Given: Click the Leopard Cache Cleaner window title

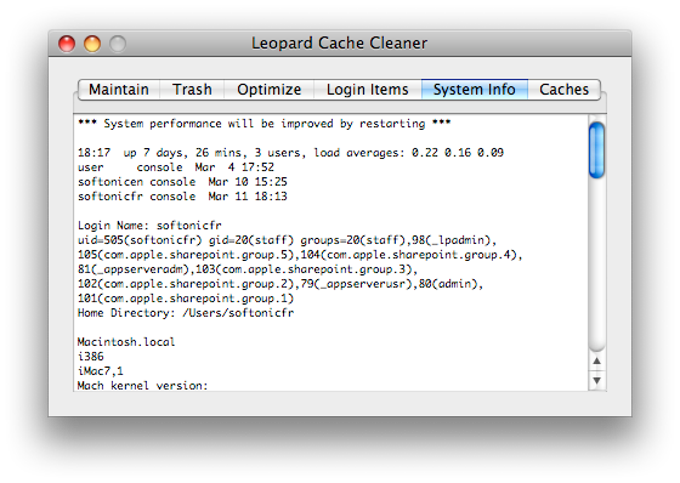Looking at the screenshot, I should click(x=339, y=43).
